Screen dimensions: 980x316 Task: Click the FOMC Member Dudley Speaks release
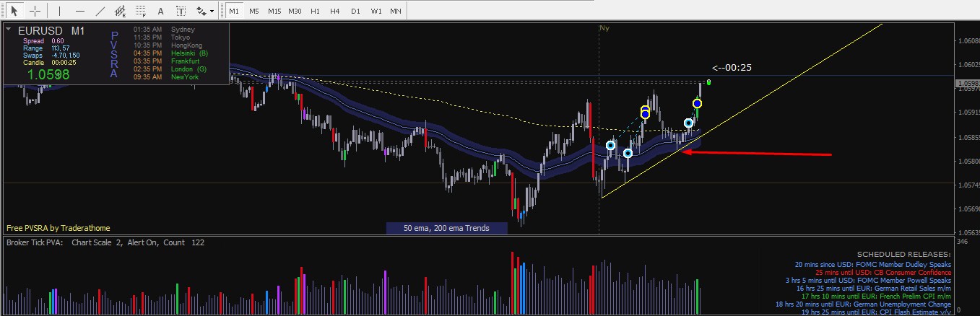coord(873,264)
